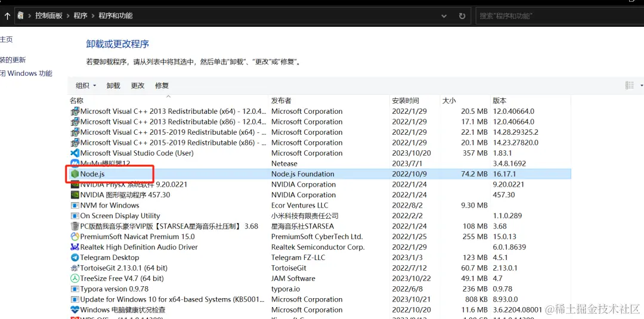Screen dimensions: 644x319
Task: Click the Node.js icon in the list
Action: click(75, 174)
